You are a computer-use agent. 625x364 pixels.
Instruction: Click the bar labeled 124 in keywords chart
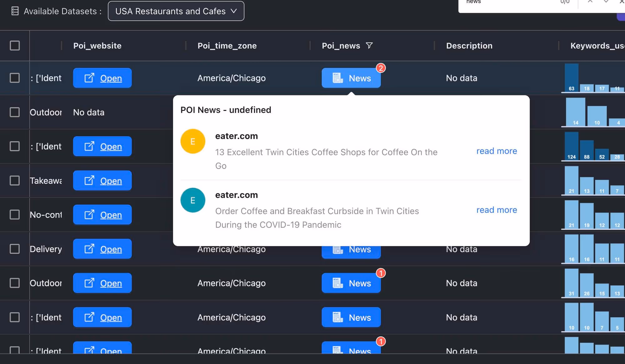pyautogui.click(x=571, y=146)
